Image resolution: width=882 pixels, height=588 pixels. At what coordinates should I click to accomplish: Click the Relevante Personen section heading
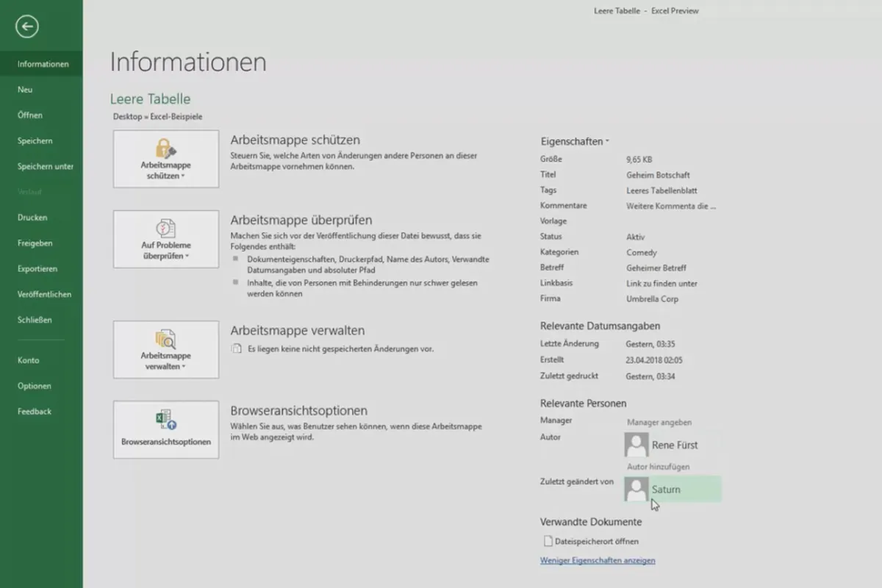click(x=584, y=404)
